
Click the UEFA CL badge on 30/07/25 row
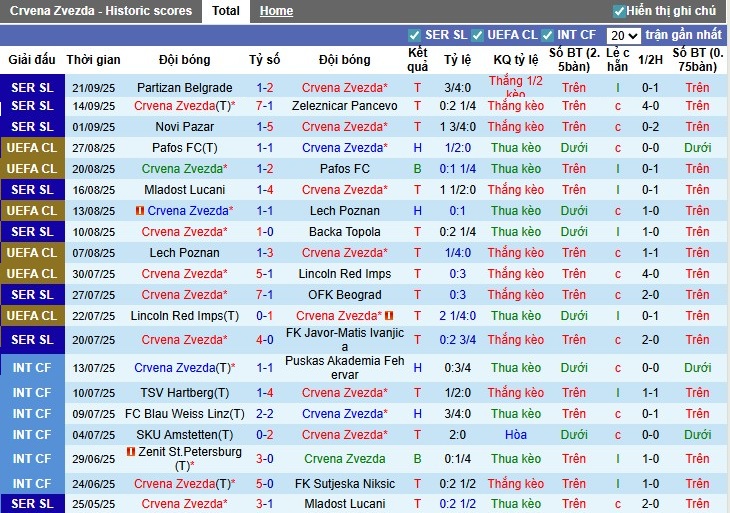pyautogui.click(x=32, y=274)
